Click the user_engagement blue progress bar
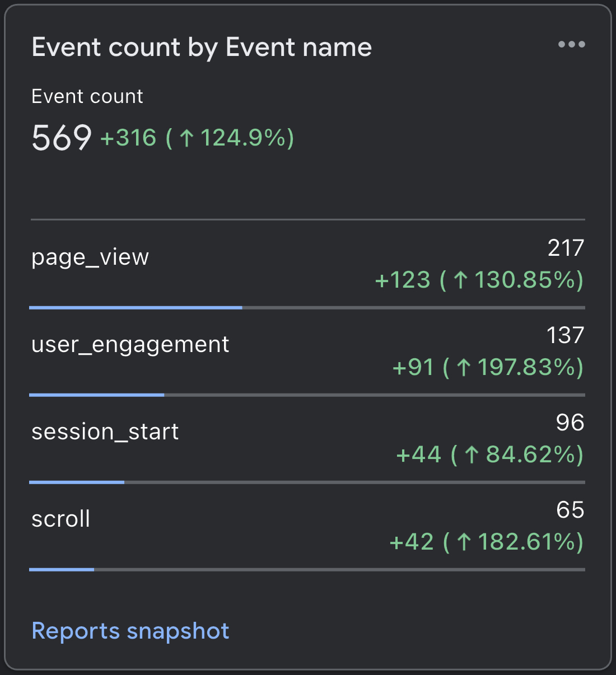Viewport: 616px width, 675px height. coord(97,395)
